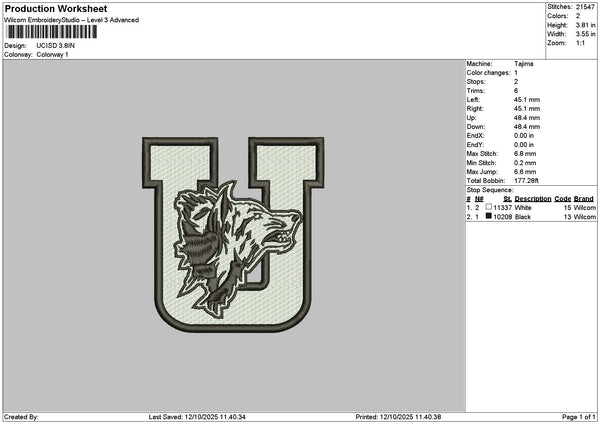Screen dimensions: 600x424
Task: Click the Max Stitch value '6.8 mm'
Action: pyautogui.click(x=525, y=154)
